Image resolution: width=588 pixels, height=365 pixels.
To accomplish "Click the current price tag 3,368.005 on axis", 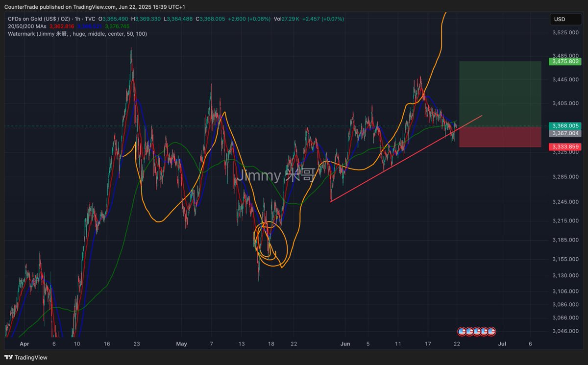I will tap(566, 125).
